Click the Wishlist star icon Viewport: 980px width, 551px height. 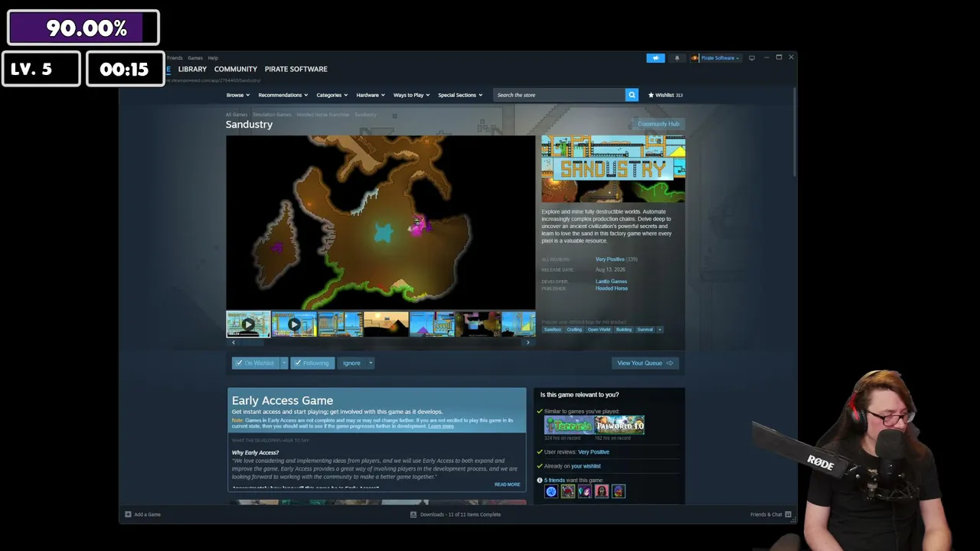tap(651, 95)
